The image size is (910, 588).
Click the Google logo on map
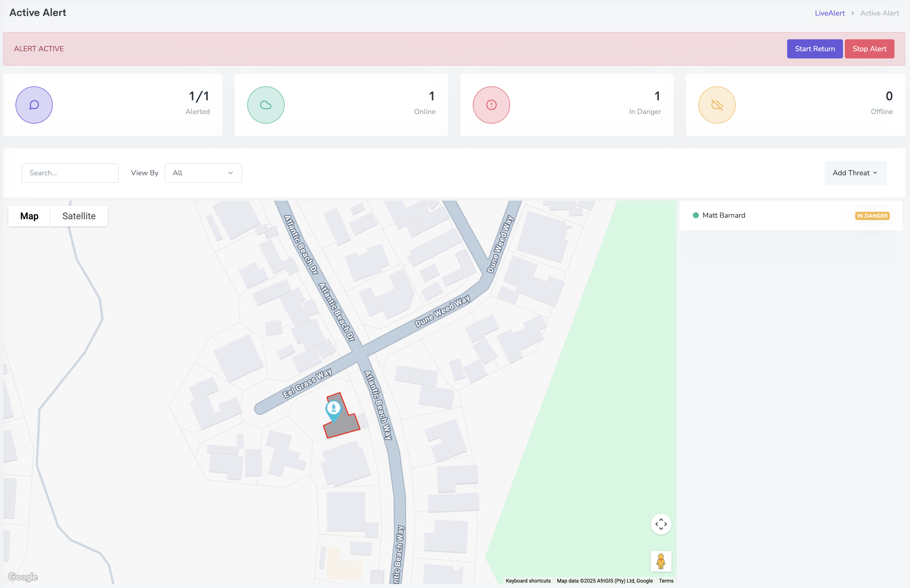(23, 577)
